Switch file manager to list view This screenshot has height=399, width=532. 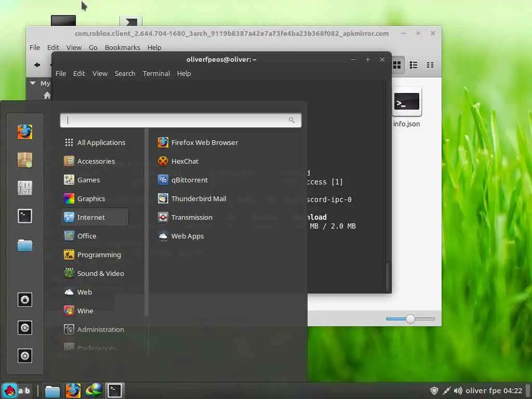413,65
